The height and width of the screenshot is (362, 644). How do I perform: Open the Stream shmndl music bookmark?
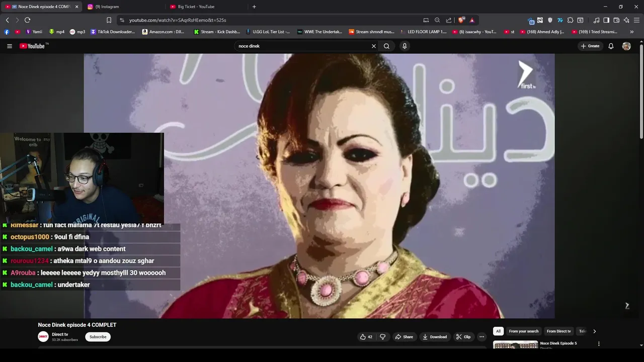[371, 32]
